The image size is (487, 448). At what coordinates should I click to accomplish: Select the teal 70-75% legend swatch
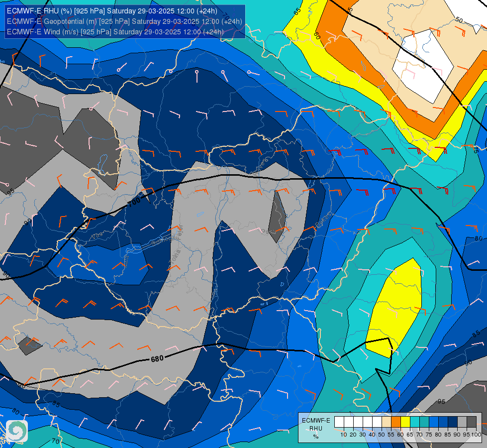pos(424,422)
